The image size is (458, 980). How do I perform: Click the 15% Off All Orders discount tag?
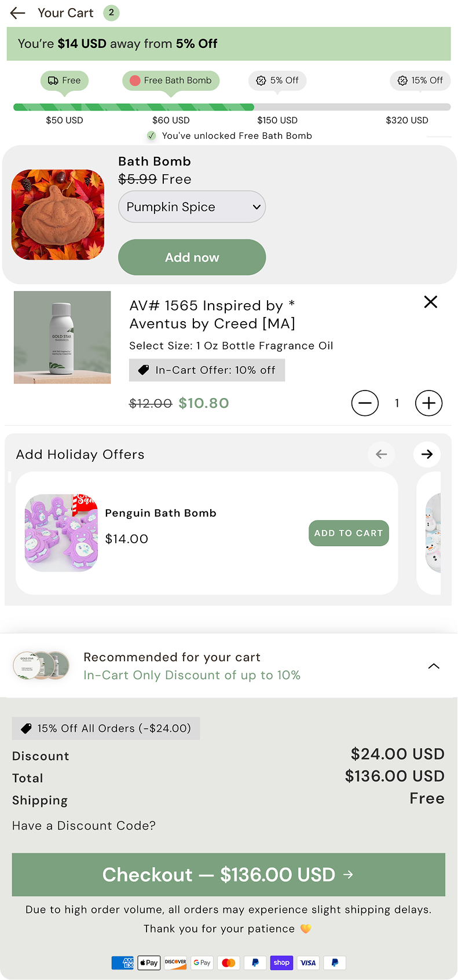pos(106,728)
